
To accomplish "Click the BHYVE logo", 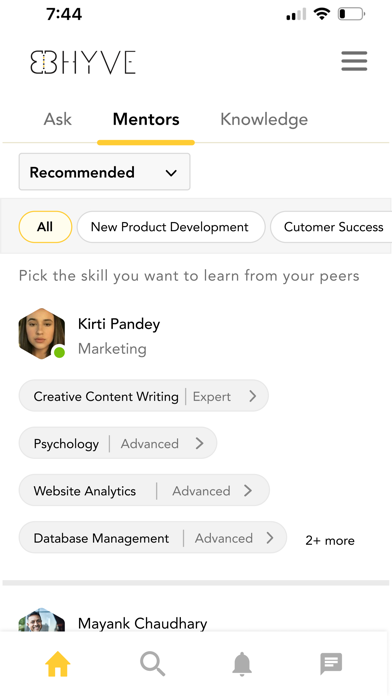I will point(83,62).
